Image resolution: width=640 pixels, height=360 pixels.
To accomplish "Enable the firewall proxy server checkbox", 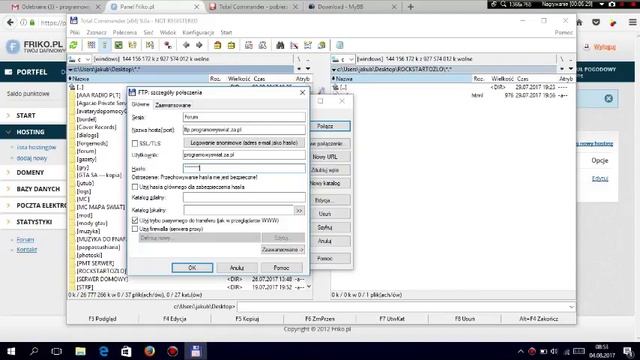I will point(135,229).
